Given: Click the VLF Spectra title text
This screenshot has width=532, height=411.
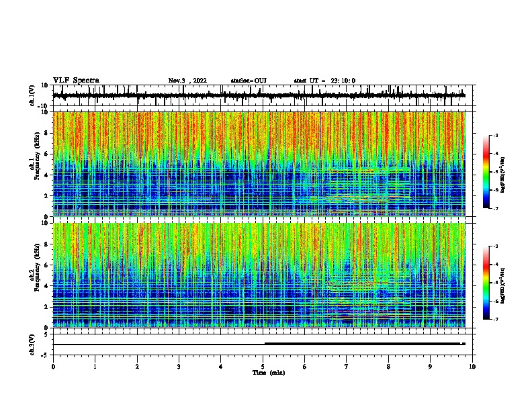Looking at the screenshot, I should pos(76,81).
